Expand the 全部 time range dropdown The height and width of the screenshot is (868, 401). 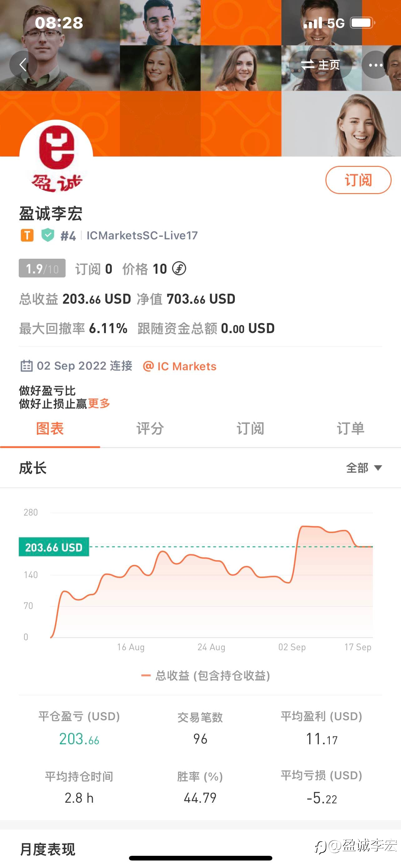point(364,468)
